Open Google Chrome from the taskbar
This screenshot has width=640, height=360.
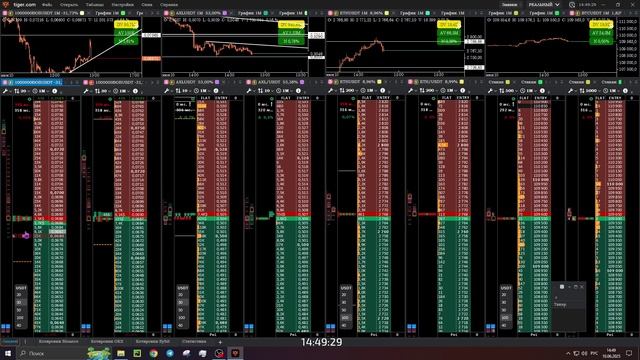[153, 353]
